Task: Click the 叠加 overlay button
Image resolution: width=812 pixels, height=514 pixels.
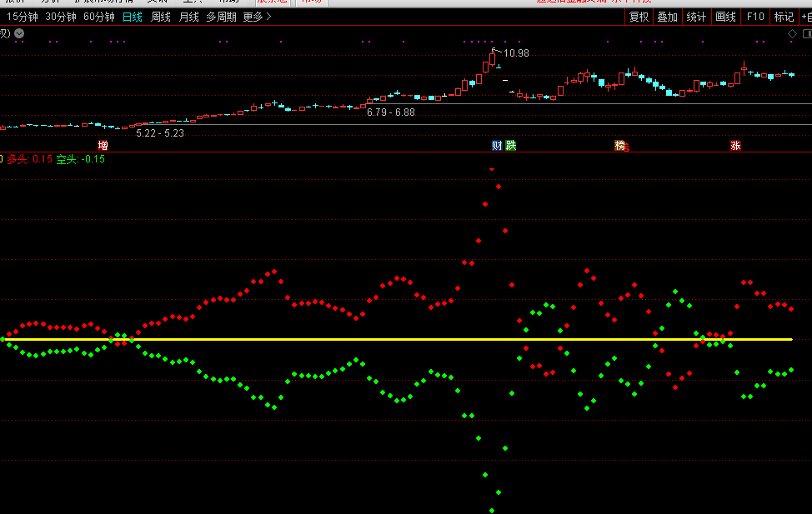Action: pos(667,17)
